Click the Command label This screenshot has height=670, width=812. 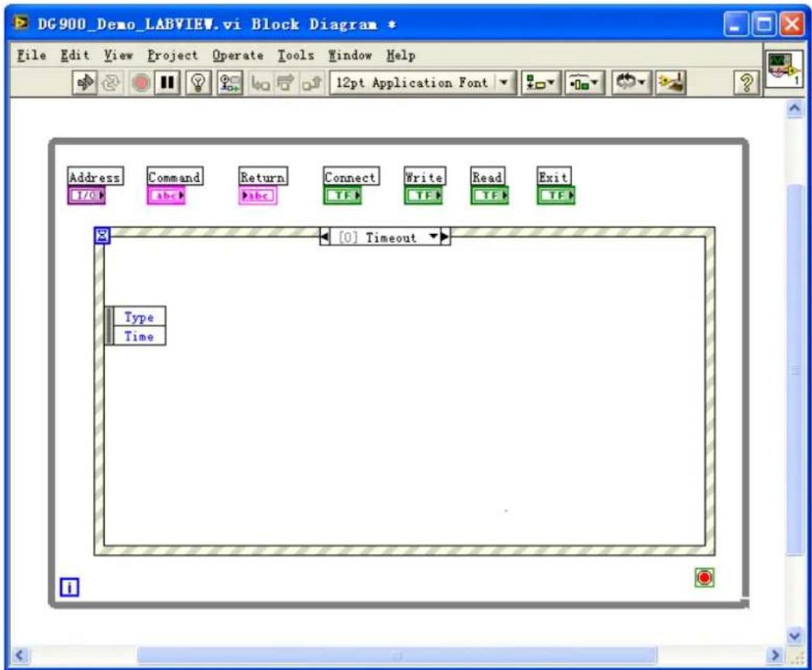[x=174, y=177]
